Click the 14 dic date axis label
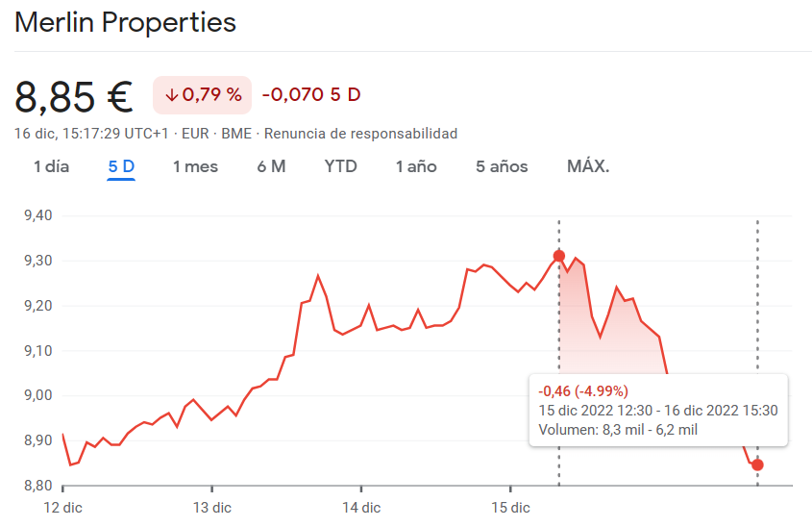The image size is (812, 527). (360, 507)
